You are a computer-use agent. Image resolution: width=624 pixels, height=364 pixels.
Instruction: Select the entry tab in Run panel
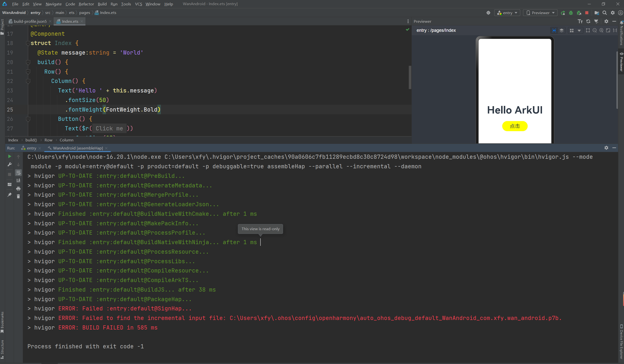[31, 148]
